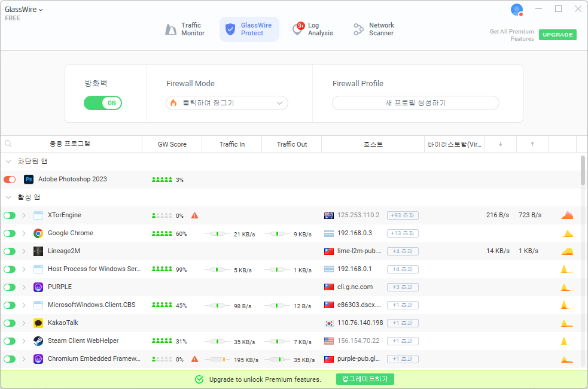Viewport: 588px width, 389px height.
Task: Go to the Network Scanner tab
Action: tap(374, 29)
